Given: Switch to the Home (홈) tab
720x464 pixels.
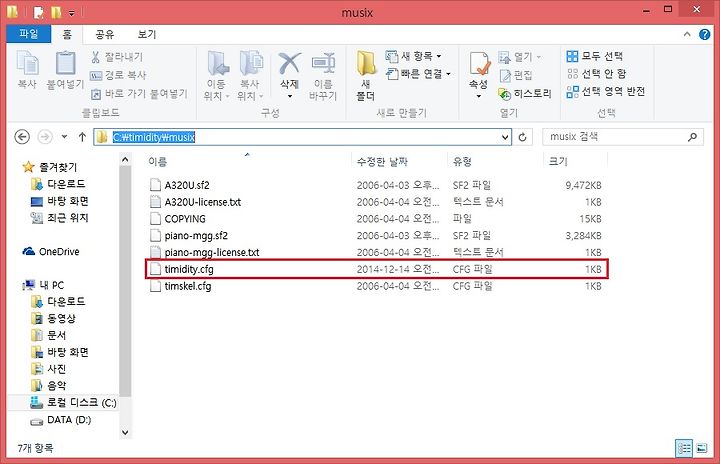Looking at the screenshot, I should coord(67,34).
